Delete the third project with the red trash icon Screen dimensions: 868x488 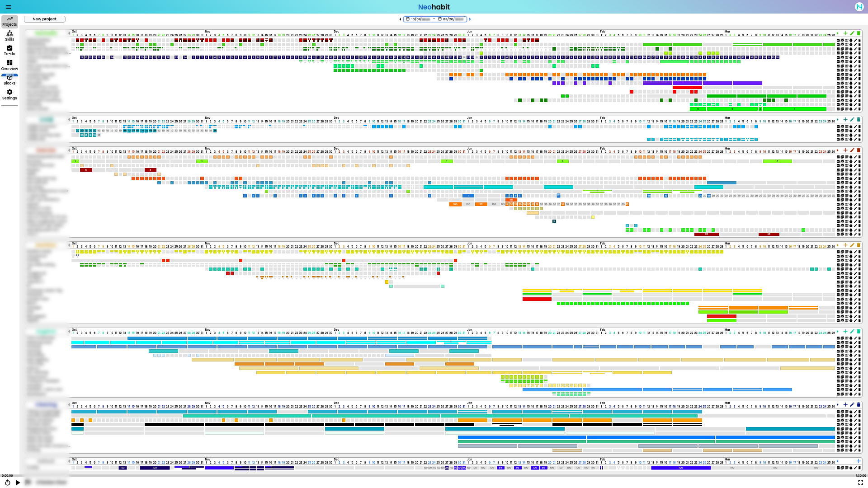click(859, 150)
